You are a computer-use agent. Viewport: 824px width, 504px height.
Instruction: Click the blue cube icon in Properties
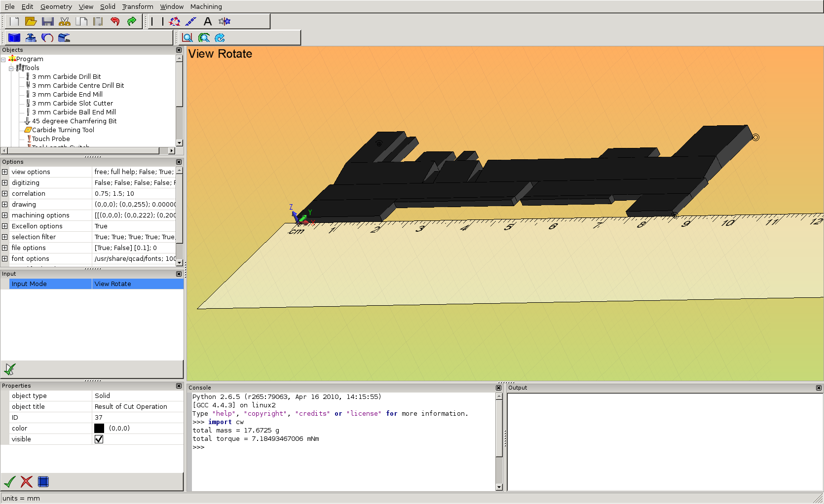(43, 481)
